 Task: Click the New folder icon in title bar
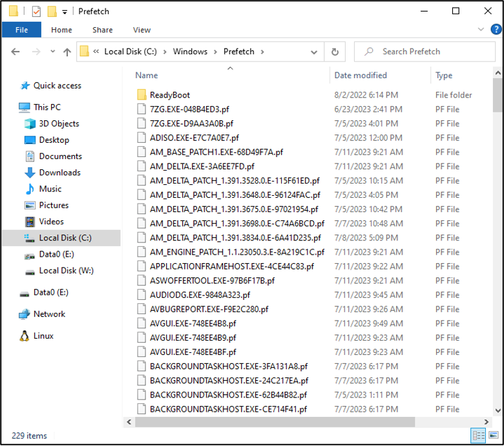52,12
